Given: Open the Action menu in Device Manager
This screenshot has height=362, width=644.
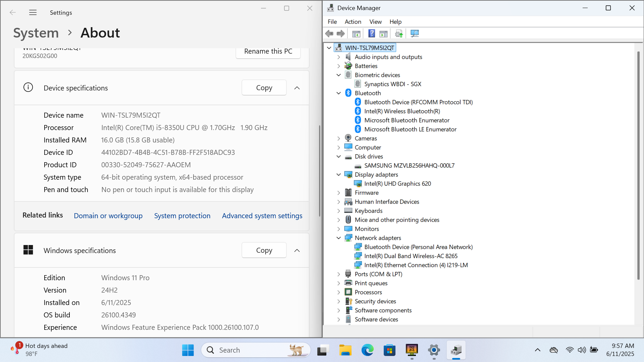Looking at the screenshot, I should 353,22.
